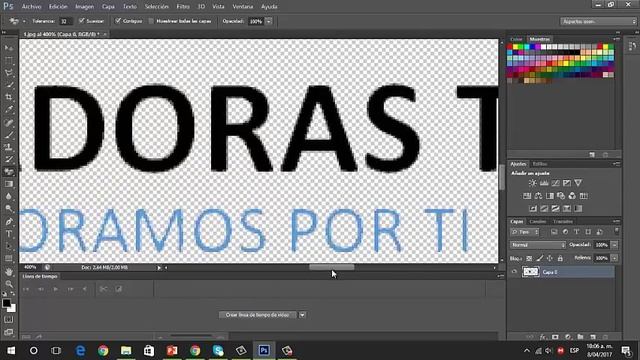
Task: Switch to the Canales tab
Action: pos(538,221)
